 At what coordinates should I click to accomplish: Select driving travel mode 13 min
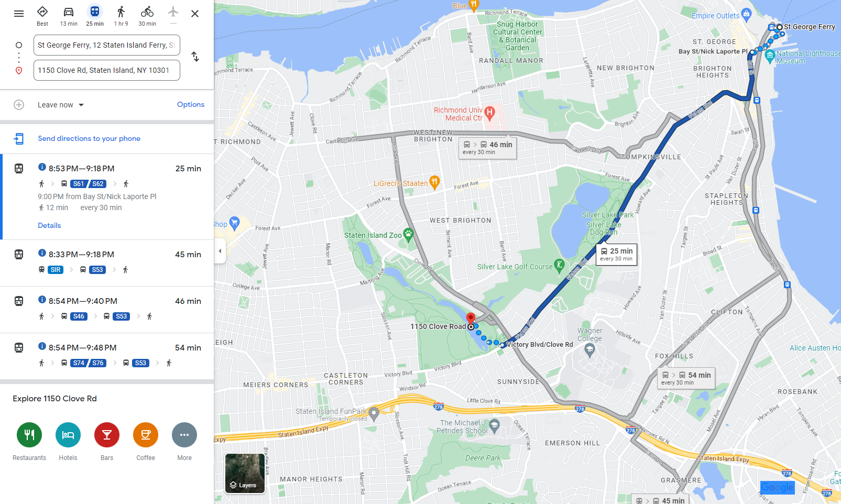69,16
